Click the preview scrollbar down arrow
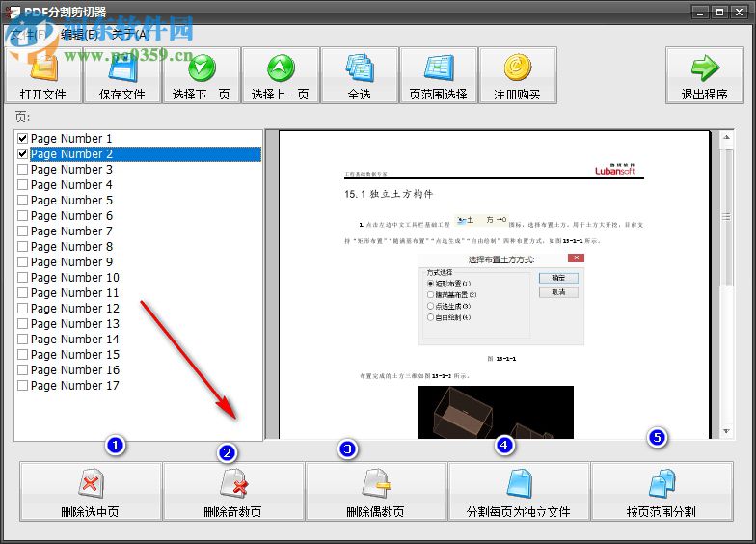Image resolution: width=756 pixels, height=544 pixels. [726, 431]
